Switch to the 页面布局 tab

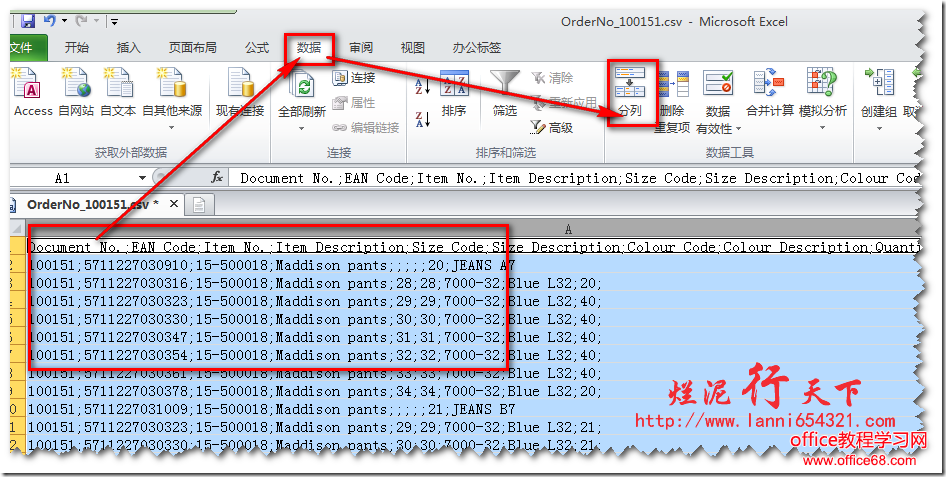(x=192, y=48)
